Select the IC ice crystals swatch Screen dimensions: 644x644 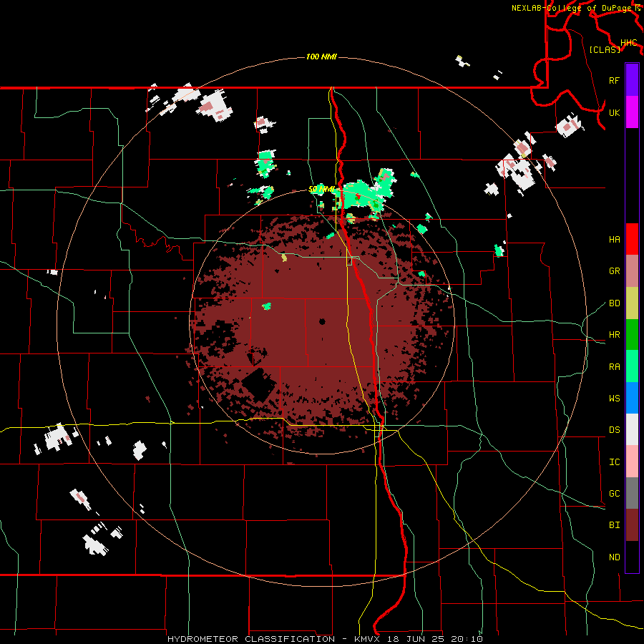pyautogui.click(x=632, y=462)
